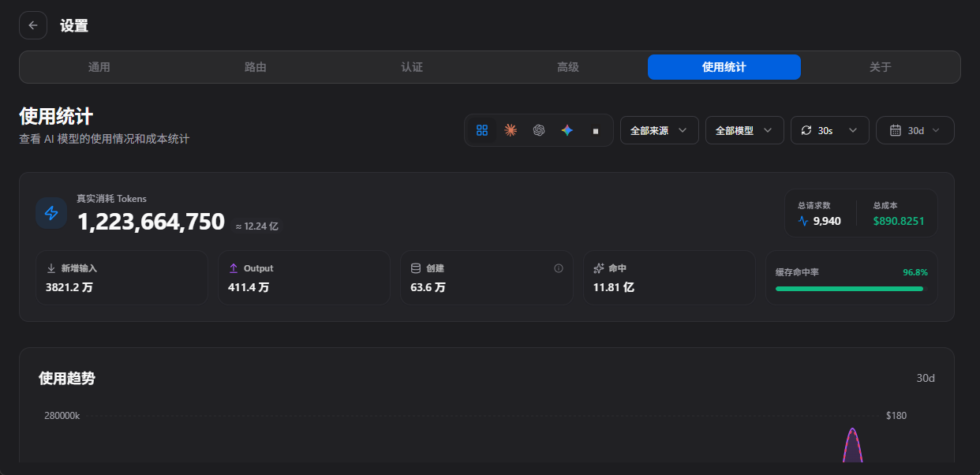Switch to the 通用 tab
This screenshot has height=475, width=980.
(x=99, y=67)
